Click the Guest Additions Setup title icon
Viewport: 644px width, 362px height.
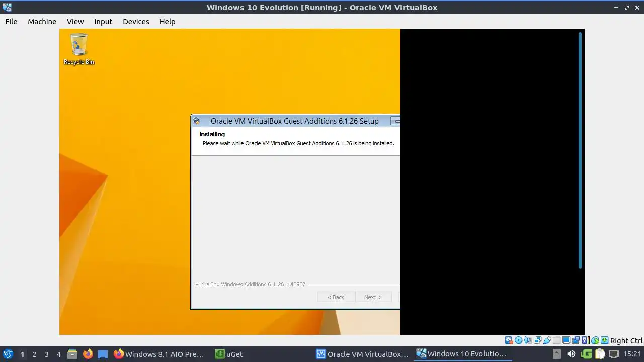197,121
